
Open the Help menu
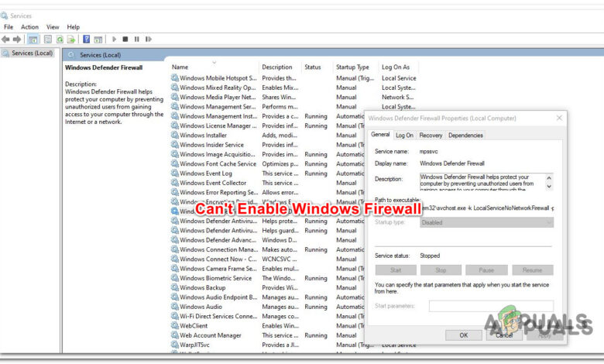74,27
